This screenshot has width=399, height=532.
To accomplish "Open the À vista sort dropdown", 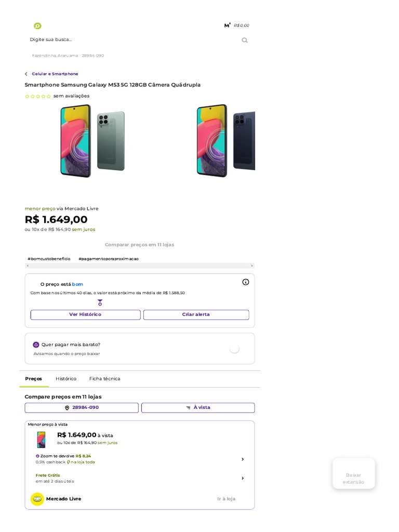I will (198, 408).
